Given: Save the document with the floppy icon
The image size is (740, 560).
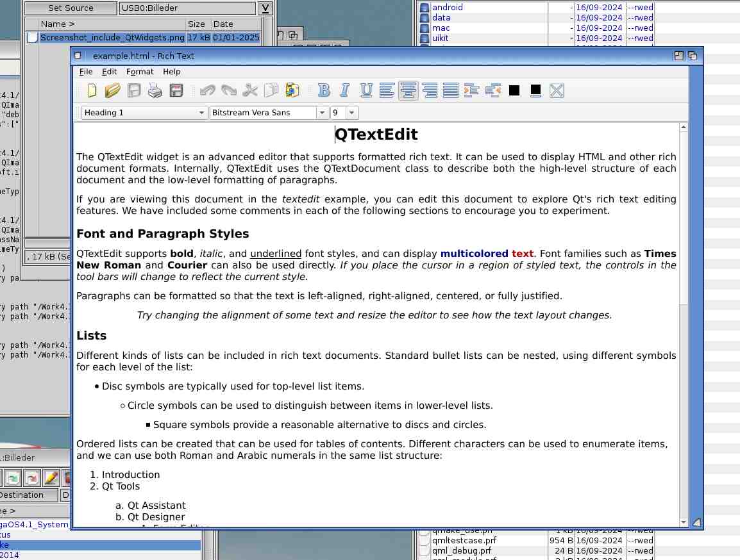Looking at the screenshot, I should [x=134, y=90].
